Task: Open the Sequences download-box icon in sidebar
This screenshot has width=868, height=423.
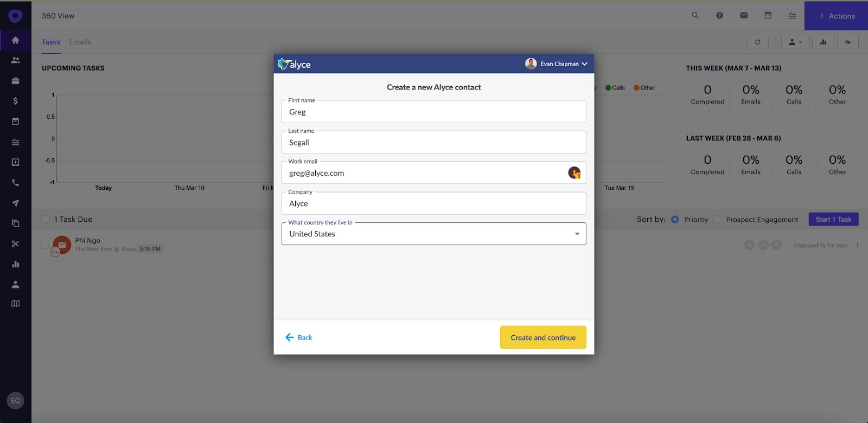Action: 15,162
